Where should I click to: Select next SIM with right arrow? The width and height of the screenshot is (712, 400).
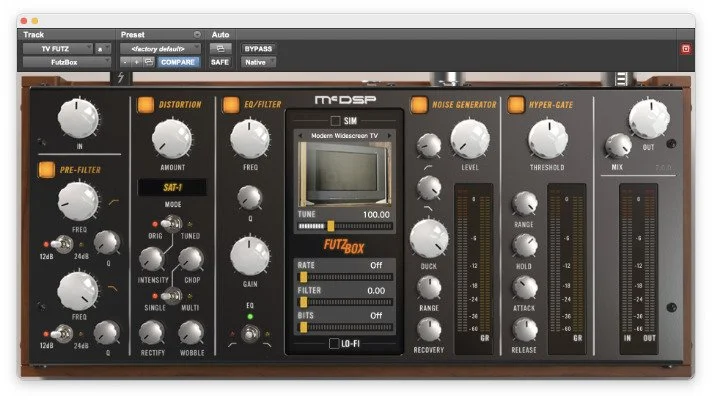(x=389, y=136)
